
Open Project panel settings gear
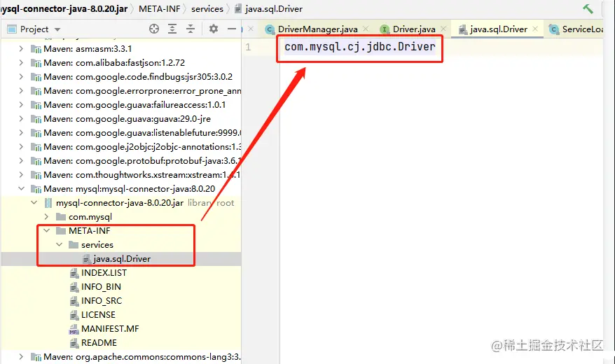[214, 29]
